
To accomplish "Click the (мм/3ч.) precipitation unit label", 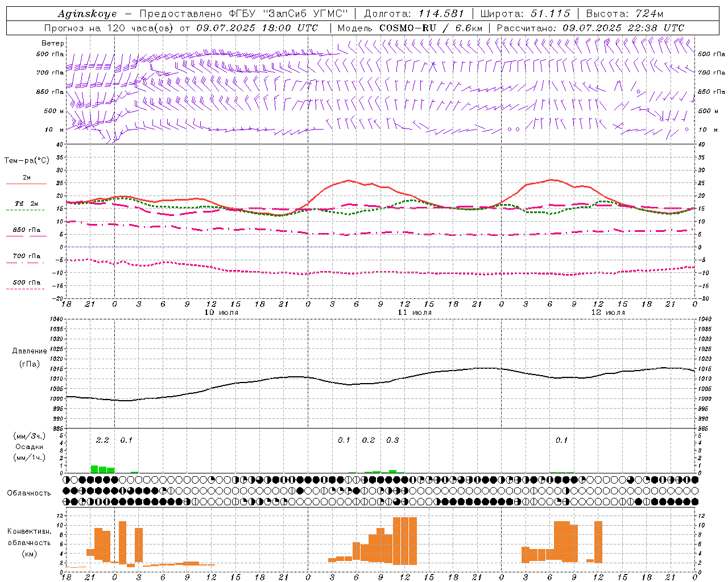I will click(x=30, y=436).
